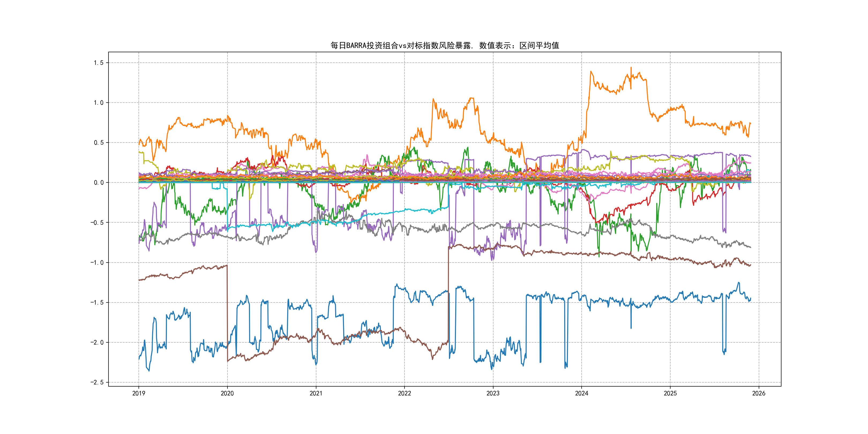Image resolution: width=868 pixels, height=434 pixels.
Task: Click the 0.5 y-axis tick label
Action: pos(98,143)
